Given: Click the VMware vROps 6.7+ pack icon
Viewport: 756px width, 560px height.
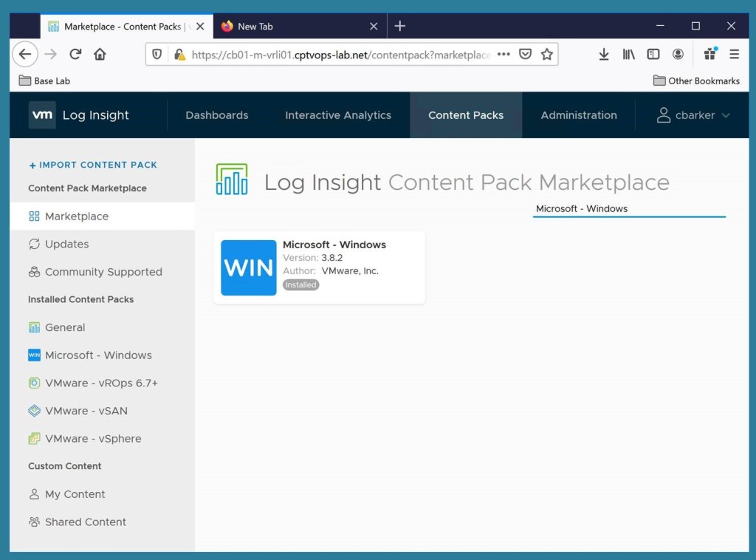Looking at the screenshot, I should tap(34, 383).
